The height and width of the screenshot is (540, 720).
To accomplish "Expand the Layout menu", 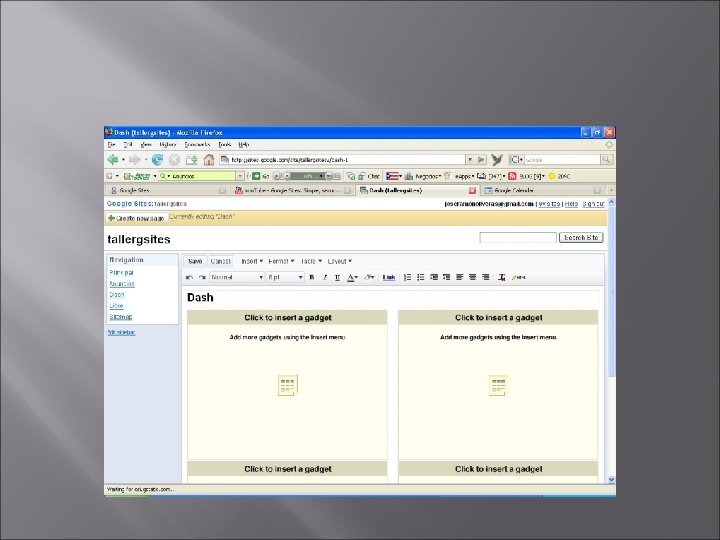I will 339,261.
